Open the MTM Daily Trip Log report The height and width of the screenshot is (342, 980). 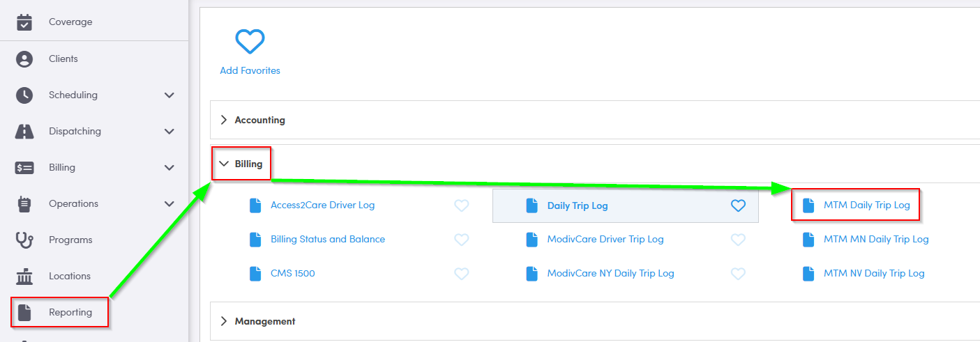pyautogui.click(x=866, y=205)
